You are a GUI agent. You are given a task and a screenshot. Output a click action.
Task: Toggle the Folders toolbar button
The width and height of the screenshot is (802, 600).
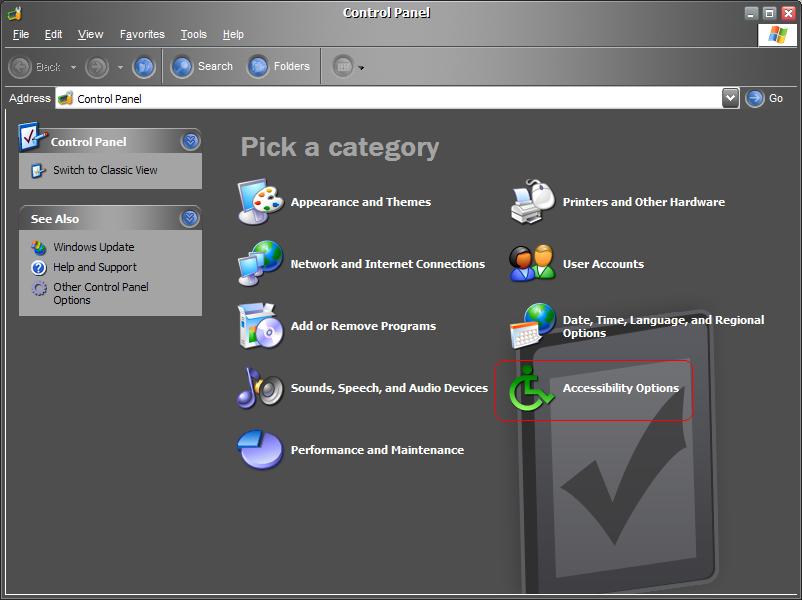278,66
